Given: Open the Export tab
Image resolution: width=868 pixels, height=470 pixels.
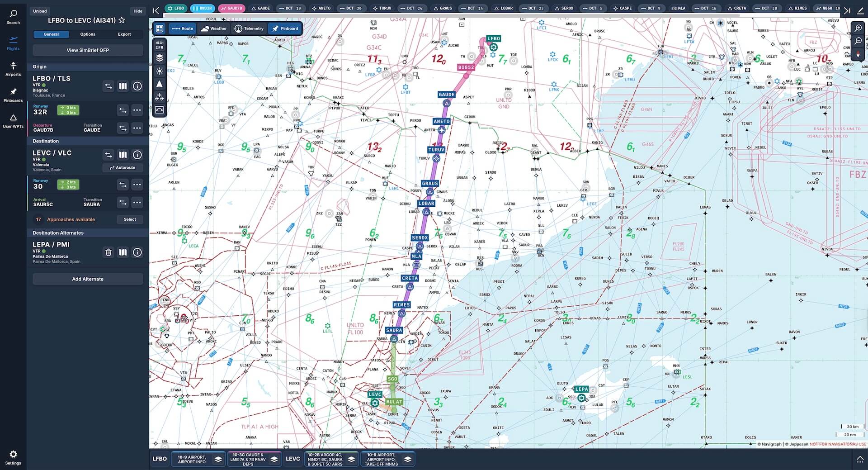Looking at the screenshot, I should (x=124, y=34).
